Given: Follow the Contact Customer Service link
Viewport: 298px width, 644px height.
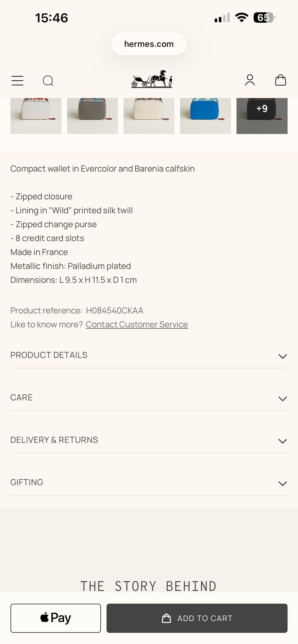Looking at the screenshot, I should coord(137,324).
